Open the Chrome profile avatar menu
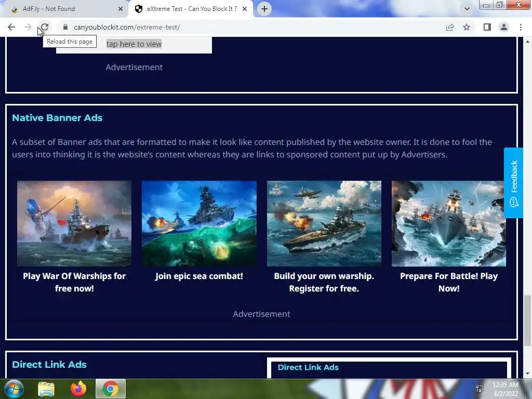The image size is (532, 399). click(x=504, y=27)
